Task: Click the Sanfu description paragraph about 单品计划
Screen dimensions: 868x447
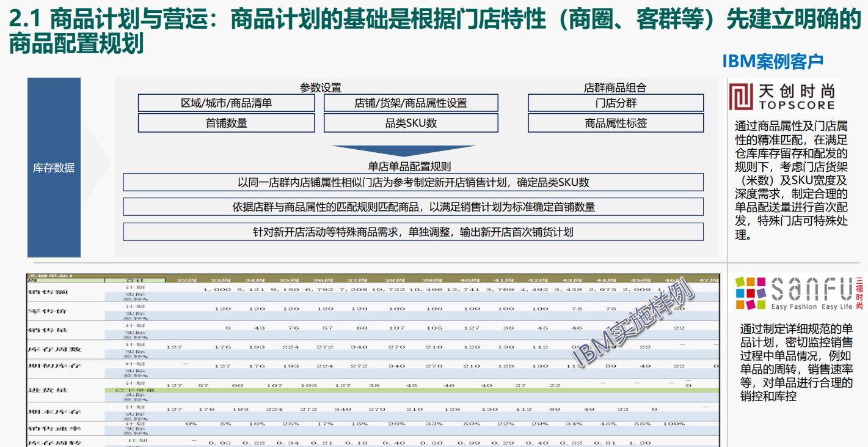Action: 796,361
